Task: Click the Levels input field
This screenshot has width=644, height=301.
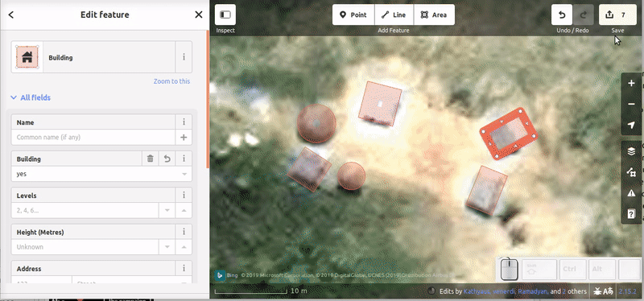Action: tap(85, 210)
